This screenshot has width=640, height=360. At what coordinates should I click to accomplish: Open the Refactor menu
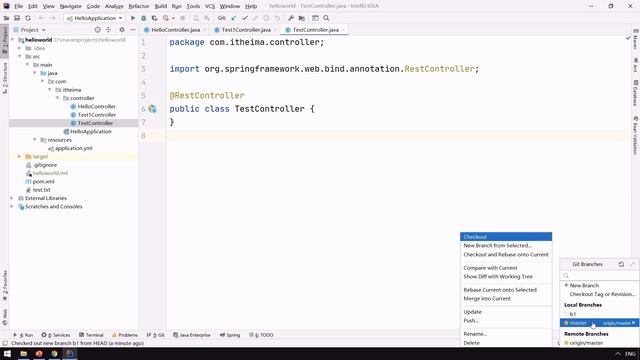(139, 6)
